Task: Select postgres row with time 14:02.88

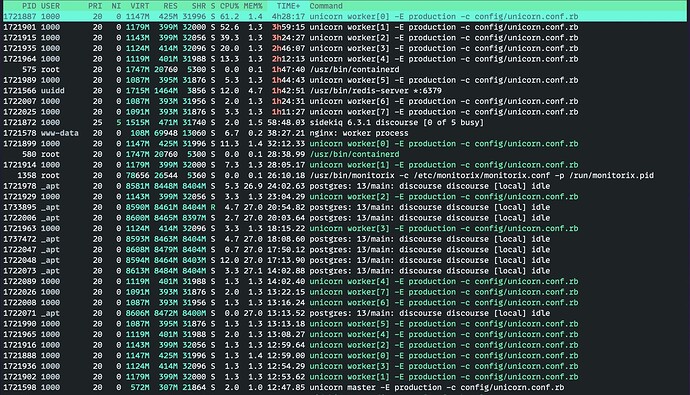Action: point(345,271)
